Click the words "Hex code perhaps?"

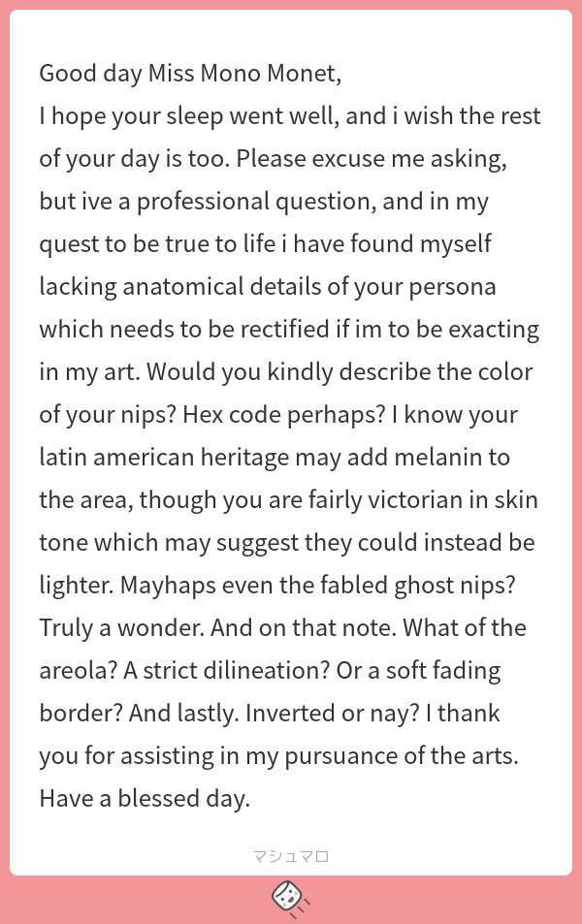[x=283, y=415]
